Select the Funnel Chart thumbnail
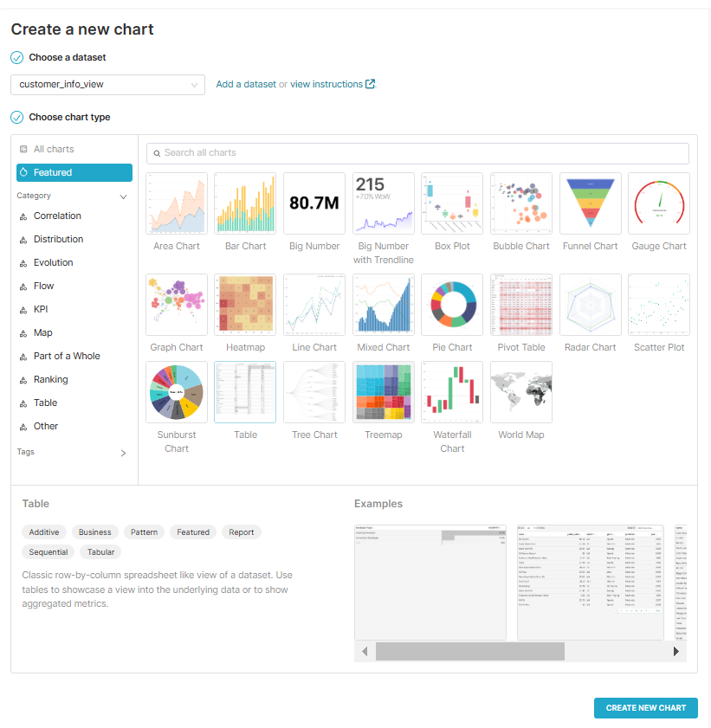The height and width of the screenshot is (728, 711). pos(590,203)
